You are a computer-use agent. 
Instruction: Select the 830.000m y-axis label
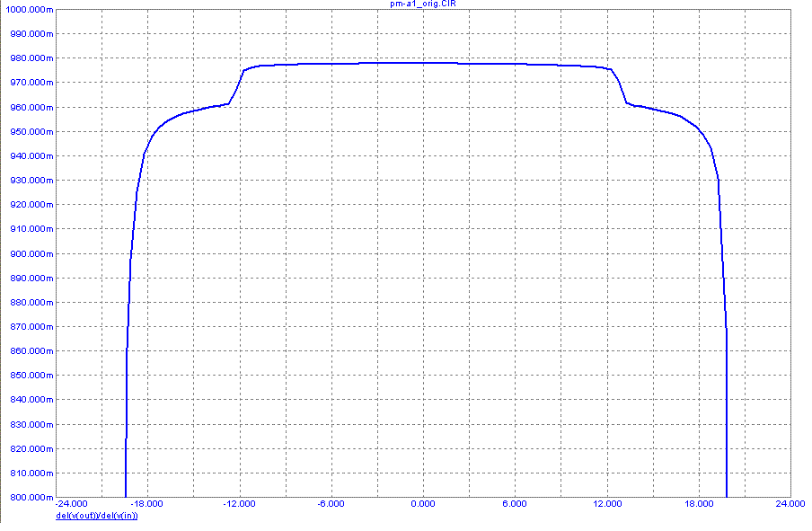pyautogui.click(x=31, y=424)
